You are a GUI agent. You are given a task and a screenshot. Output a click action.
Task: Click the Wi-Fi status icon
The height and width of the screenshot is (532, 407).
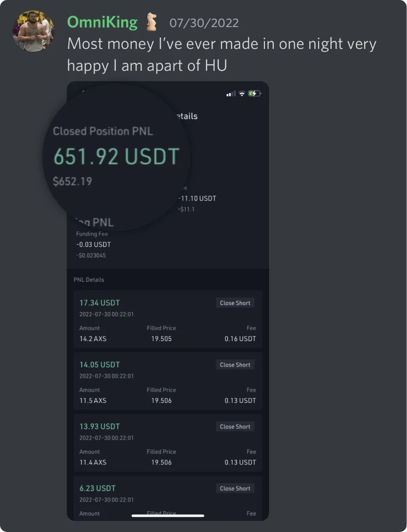(x=242, y=94)
